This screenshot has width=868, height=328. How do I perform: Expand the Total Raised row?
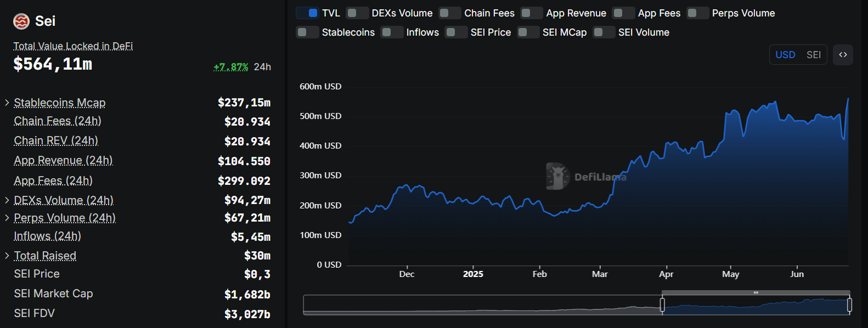click(x=7, y=256)
